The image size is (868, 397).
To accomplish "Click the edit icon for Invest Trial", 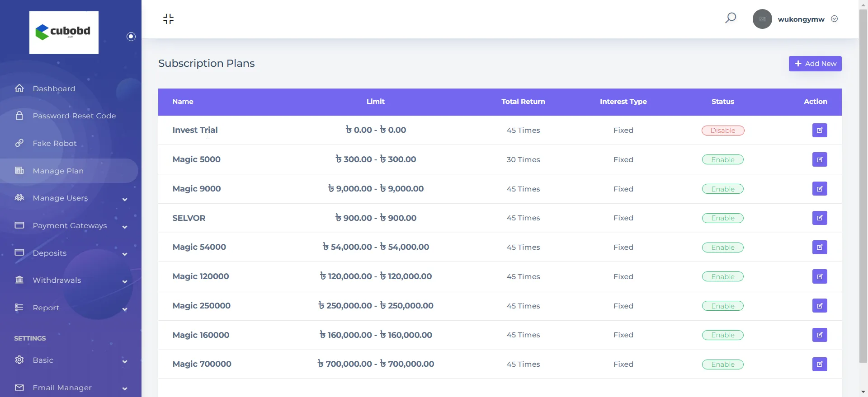I will (819, 131).
